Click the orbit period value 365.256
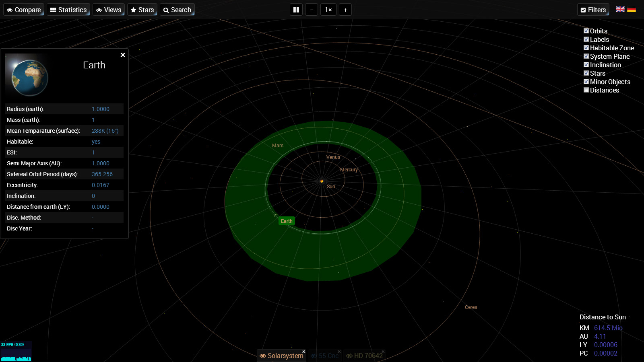This screenshot has height=362, width=644. [102, 174]
